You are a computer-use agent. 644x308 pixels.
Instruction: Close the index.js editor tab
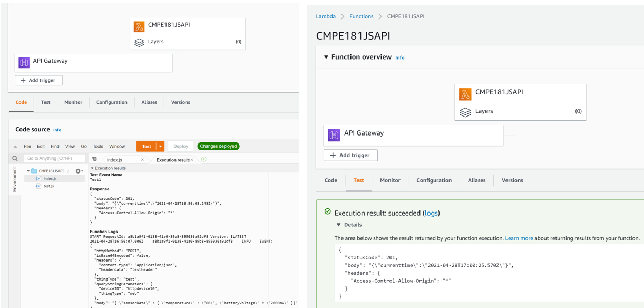[142, 160]
